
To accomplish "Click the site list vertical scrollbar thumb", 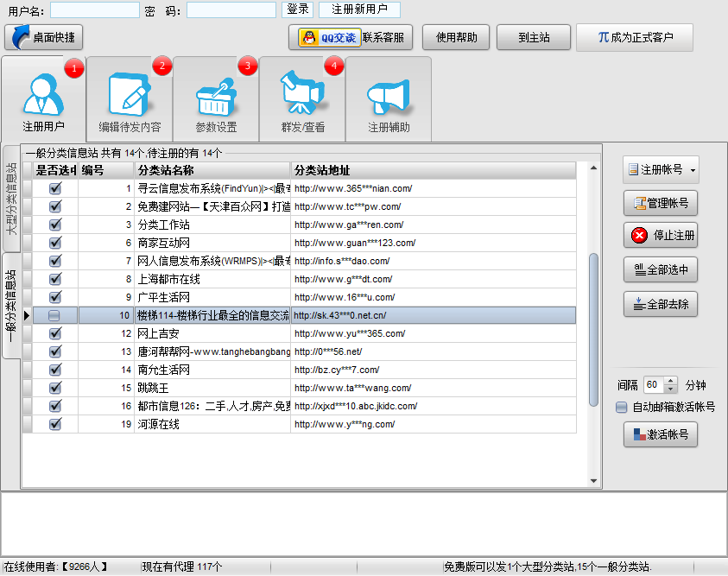I will [593, 330].
